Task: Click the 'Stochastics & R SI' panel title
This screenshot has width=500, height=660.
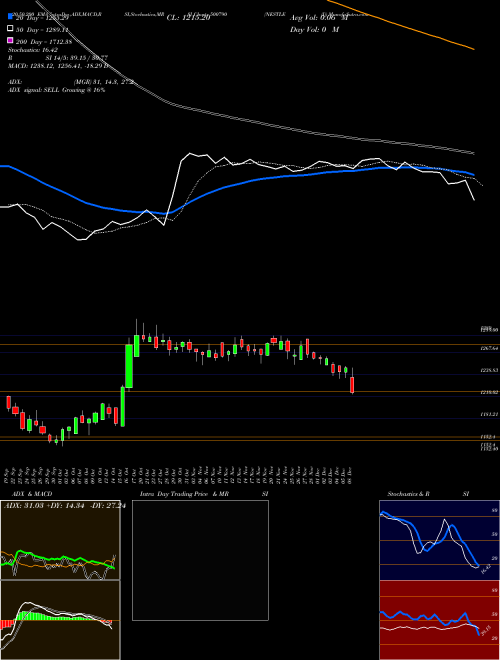Action: [428, 494]
